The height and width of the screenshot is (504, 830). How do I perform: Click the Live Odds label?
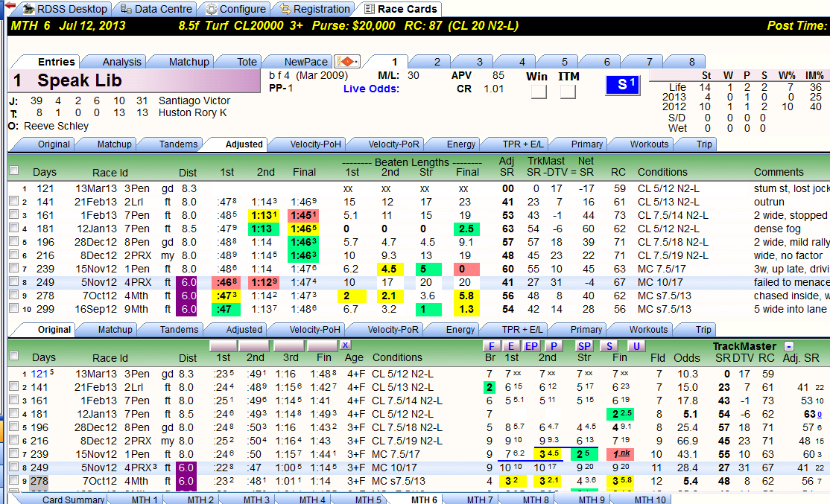371,89
